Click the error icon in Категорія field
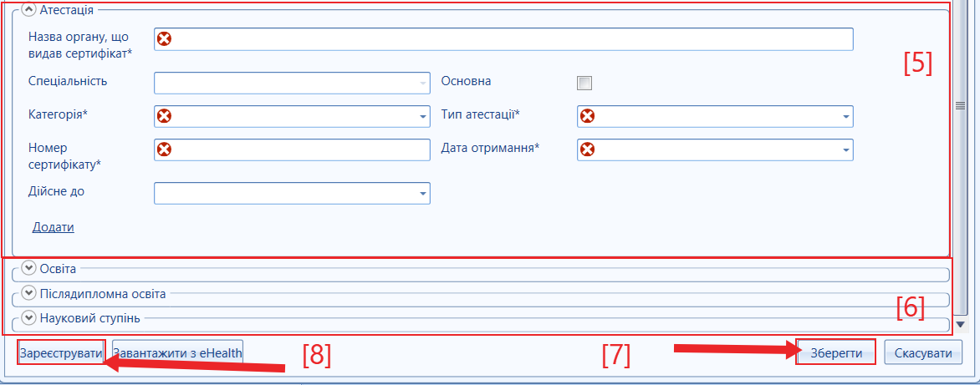The height and width of the screenshot is (385, 980). point(164,116)
